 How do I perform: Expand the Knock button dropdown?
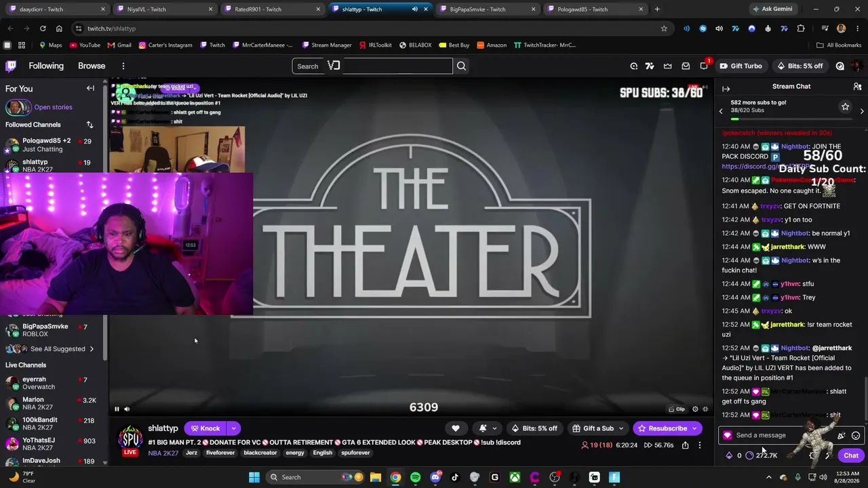tap(233, 428)
